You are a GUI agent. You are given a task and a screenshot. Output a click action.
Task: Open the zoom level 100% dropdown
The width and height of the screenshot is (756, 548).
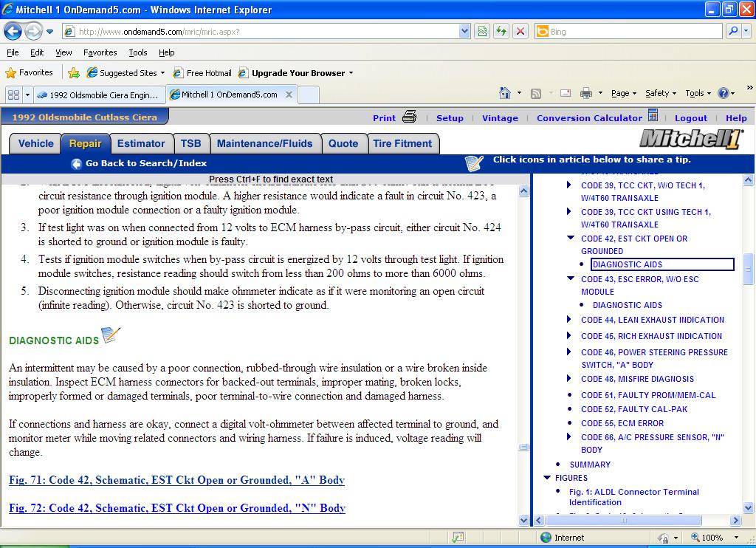735,538
